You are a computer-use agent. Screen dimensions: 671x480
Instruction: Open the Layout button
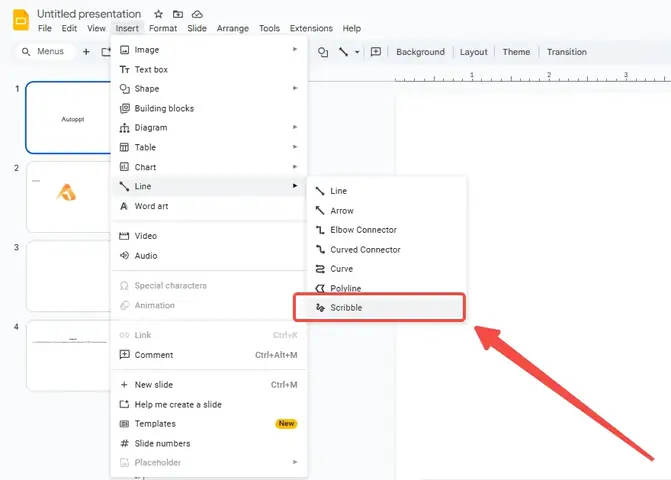tap(473, 52)
